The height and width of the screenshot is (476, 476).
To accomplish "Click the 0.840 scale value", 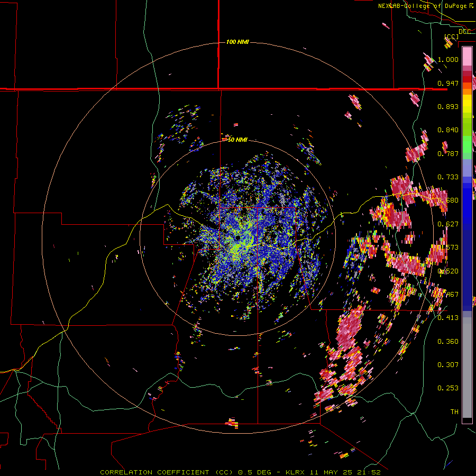I will 448,130.
